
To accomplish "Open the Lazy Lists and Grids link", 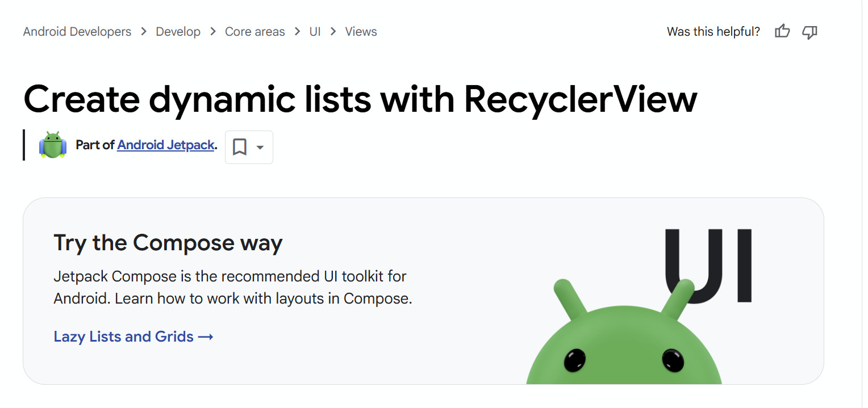I will (124, 337).
